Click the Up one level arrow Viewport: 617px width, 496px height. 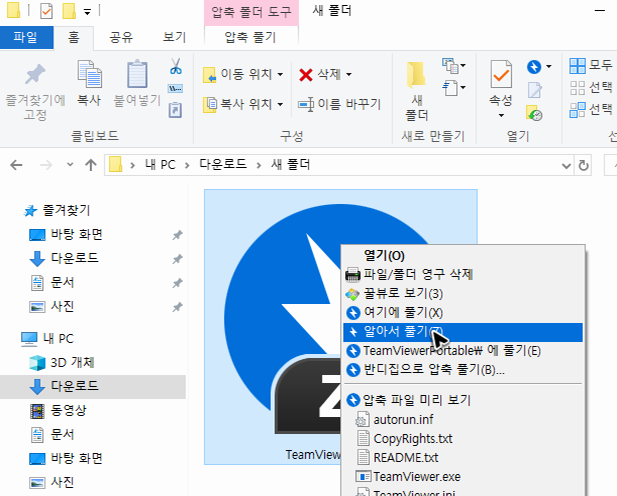91,165
